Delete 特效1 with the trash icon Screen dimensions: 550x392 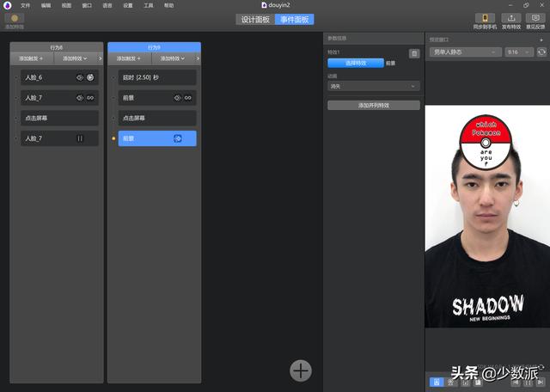[414, 53]
